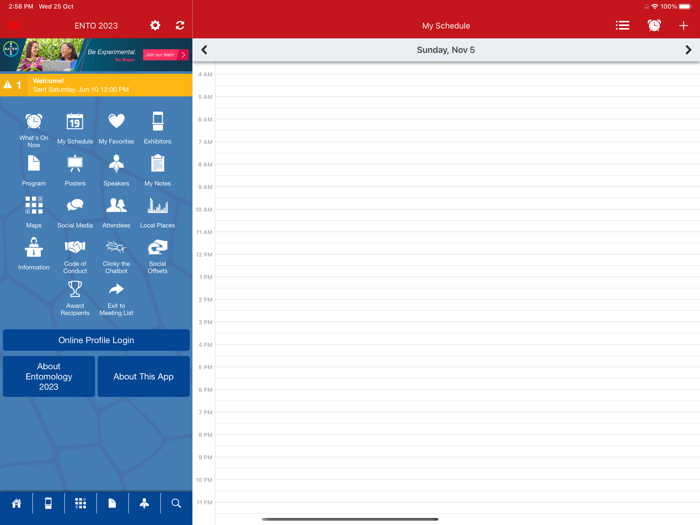Open Speakers icon in grid
The image size is (700, 525).
coord(116,171)
